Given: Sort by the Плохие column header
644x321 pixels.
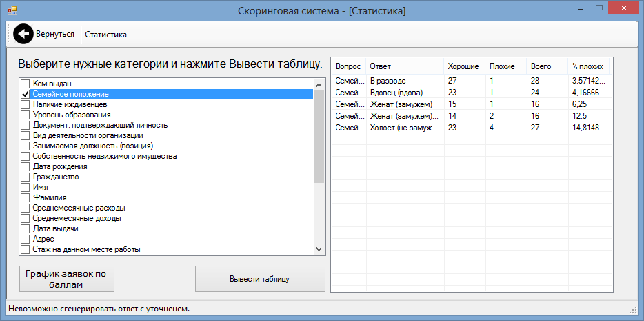Looking at the screenshot, I should click(x=506, y=66).
